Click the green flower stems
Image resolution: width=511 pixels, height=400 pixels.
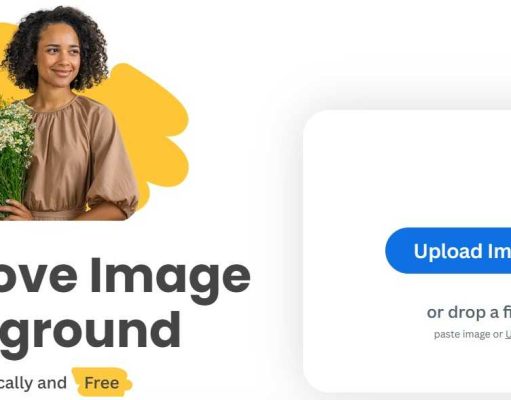point(12,173)
